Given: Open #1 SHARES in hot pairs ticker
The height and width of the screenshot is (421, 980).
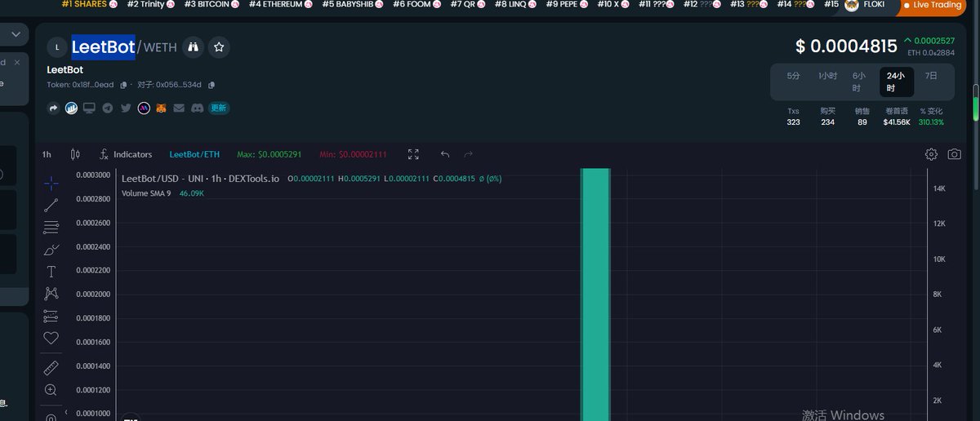Looking at the screenshot, I should pos(89,4).
